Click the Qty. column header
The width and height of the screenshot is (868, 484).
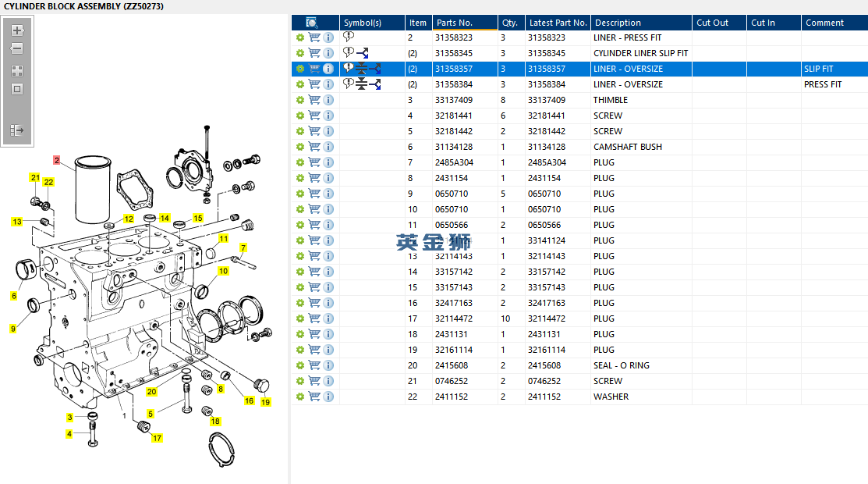pyautogui.click(x=510, y=23)
